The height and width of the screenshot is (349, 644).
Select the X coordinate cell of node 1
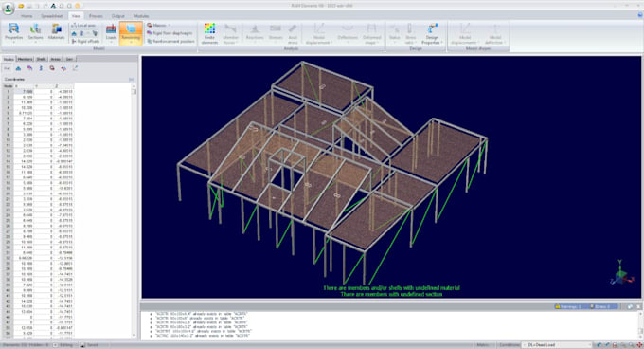pyautogui.click(x=24, y=92)
